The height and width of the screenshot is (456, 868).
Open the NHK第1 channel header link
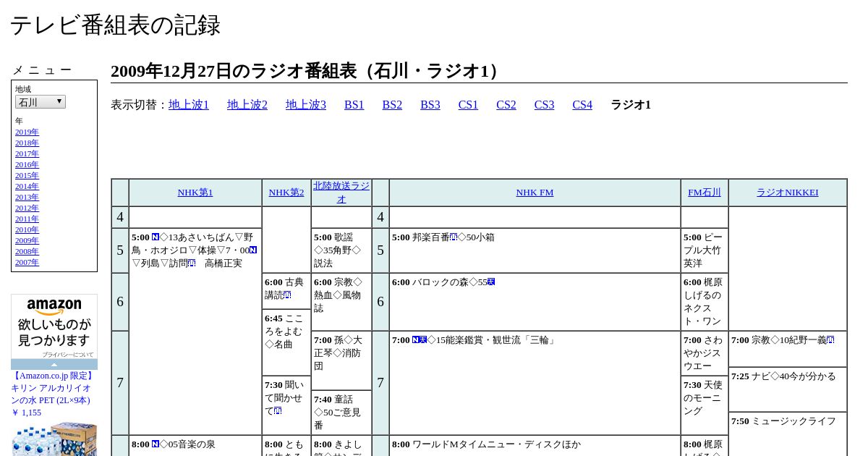pyautogui.click(x=195, y=193)
